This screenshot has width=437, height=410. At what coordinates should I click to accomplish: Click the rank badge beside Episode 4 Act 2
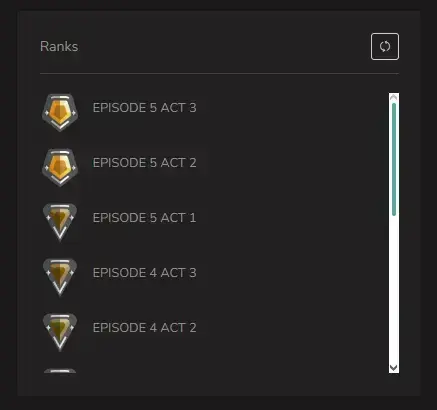60,332
